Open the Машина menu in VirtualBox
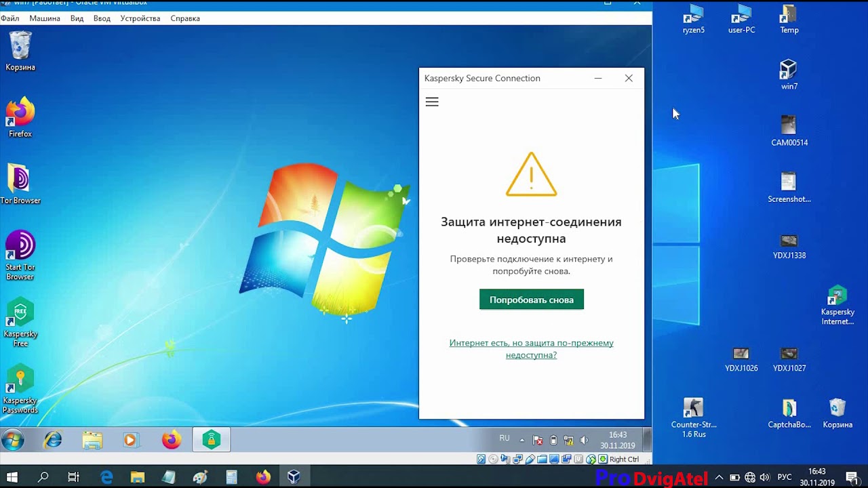Viewport: 868px width, 488px height. point(45,18)
